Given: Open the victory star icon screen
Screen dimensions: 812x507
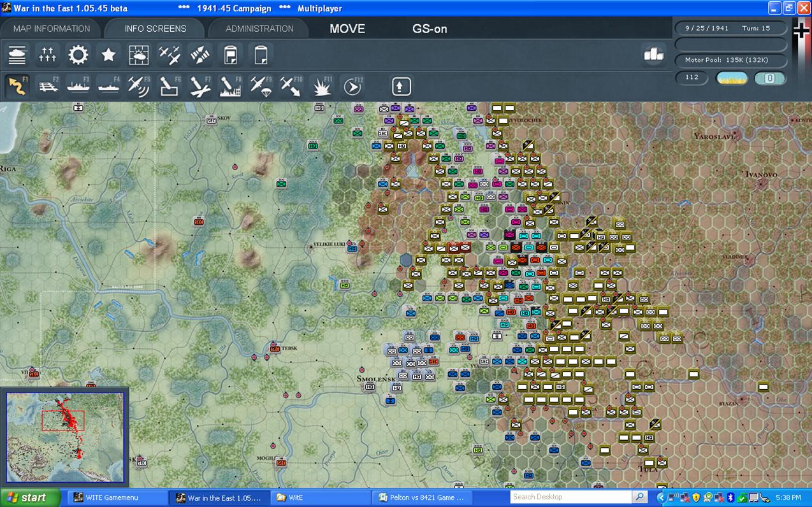Looking at the screenshot, I should (x=108, y=55).
